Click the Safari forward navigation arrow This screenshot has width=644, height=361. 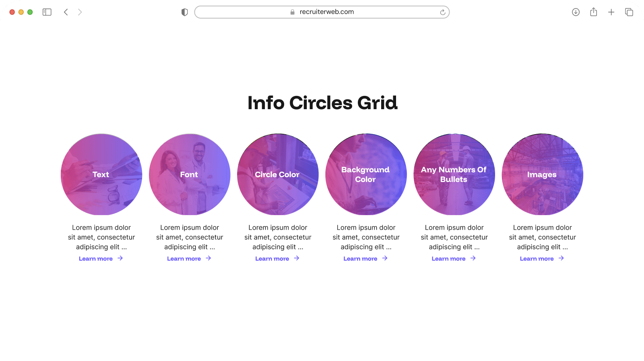(x=80, y=12)
